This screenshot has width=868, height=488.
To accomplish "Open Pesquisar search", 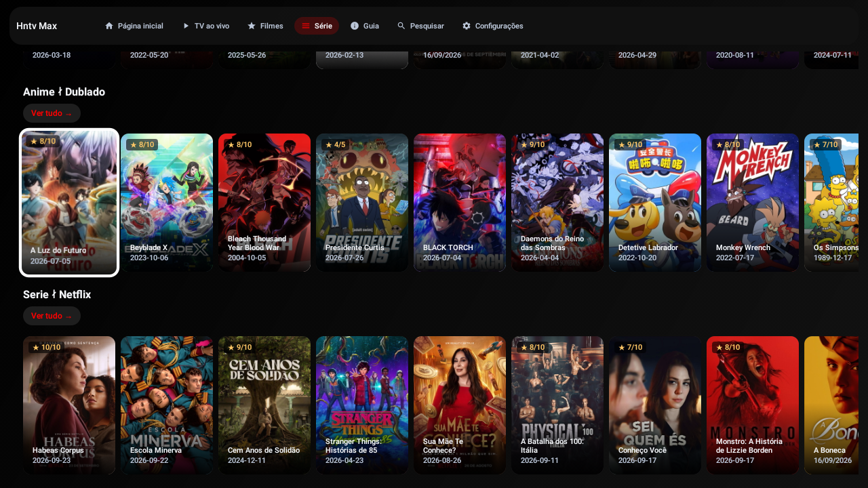I will click(x=420, y=26).
